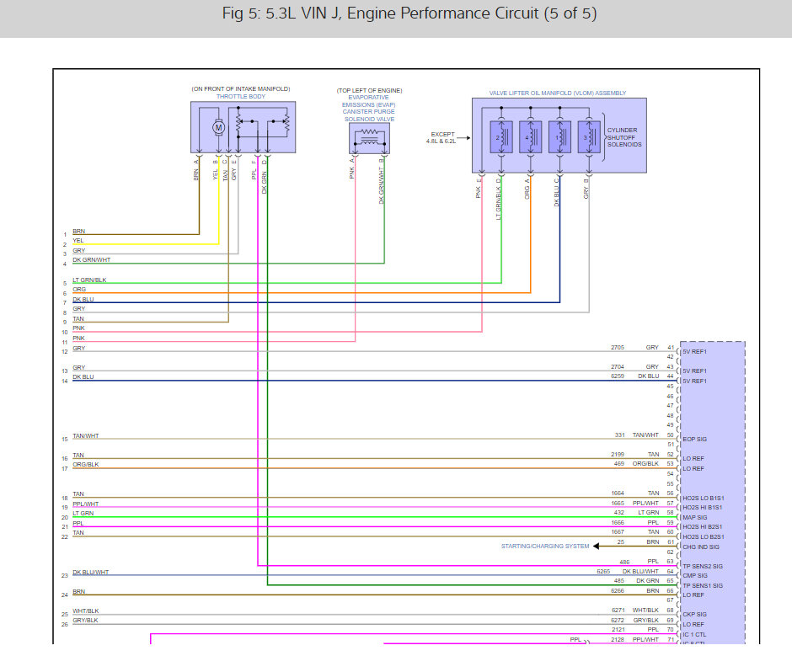Click the CKP SIG pin label

click(x=694, y=615)
